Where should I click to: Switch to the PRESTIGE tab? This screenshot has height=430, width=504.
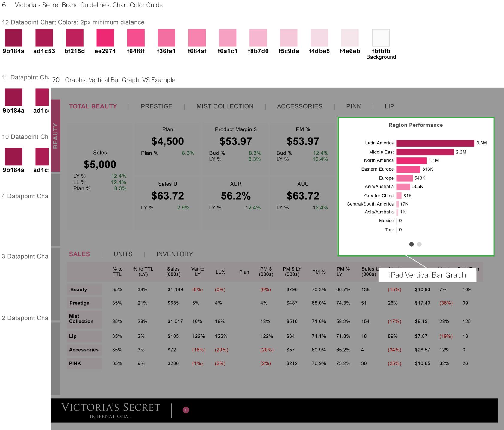tap(156, 106)
